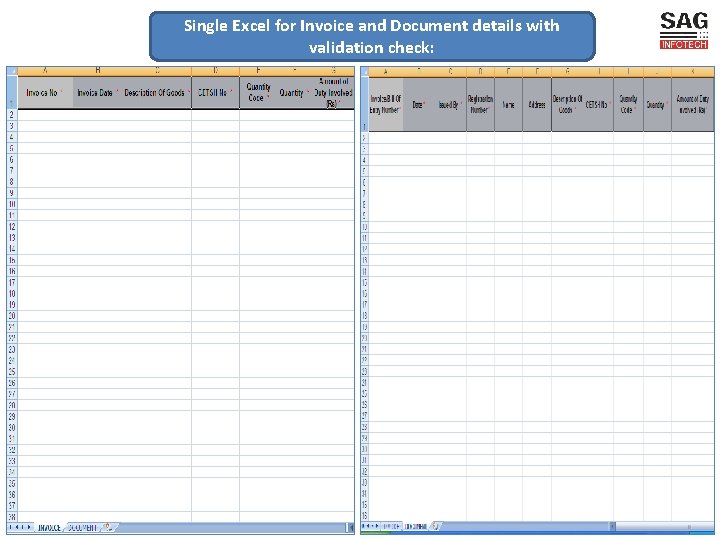Select column E header in left spreadsheet
Screen dimensions: 720x540
coord(259,71)
